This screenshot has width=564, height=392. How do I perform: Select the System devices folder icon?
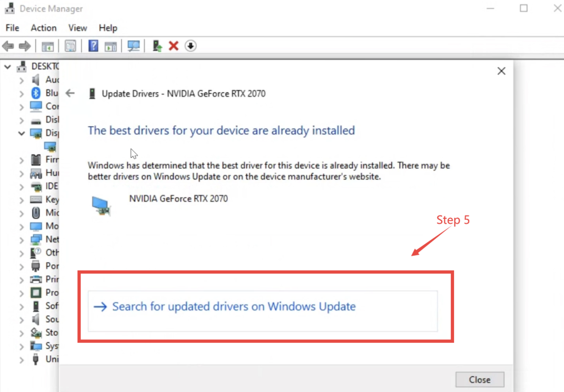[x=36, y=346]
